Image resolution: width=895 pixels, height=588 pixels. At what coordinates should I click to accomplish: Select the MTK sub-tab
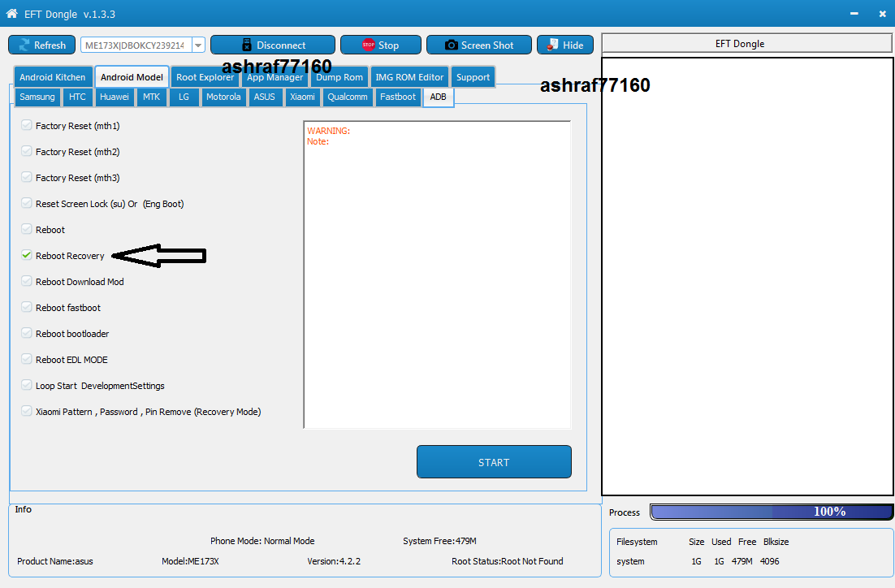[151, 97]
